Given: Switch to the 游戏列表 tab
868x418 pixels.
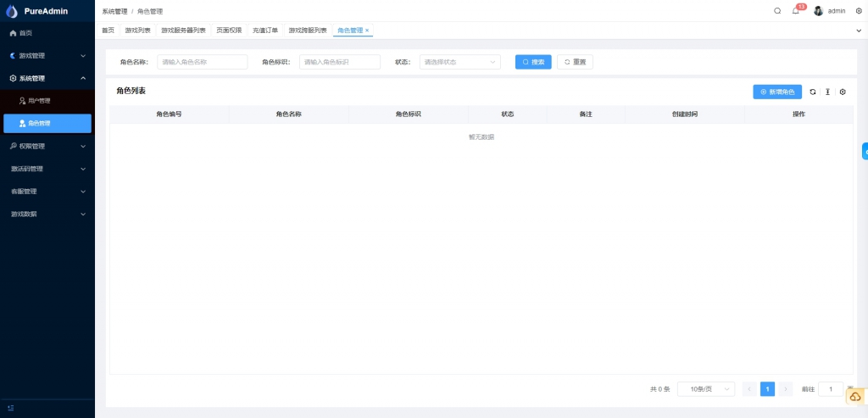Looking at the screenshot, I should click(x=138, y=31).
